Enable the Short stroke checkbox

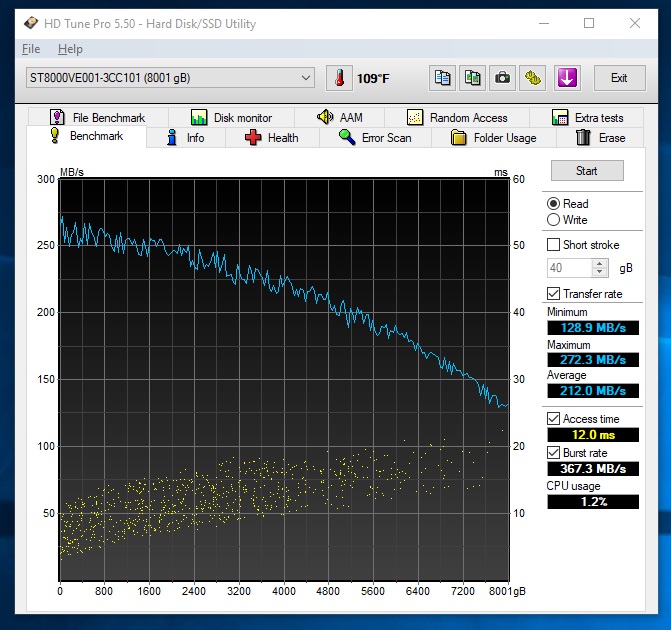[x=554, y=245]
